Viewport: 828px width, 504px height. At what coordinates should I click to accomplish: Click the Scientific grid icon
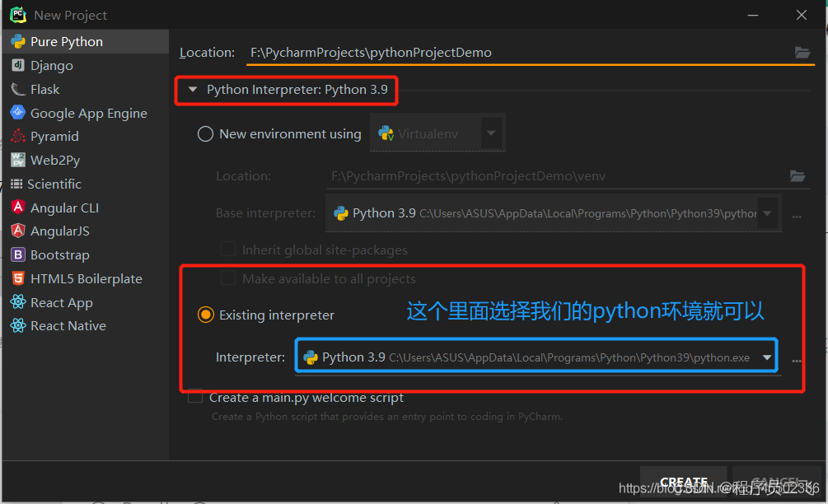point(16,184)
